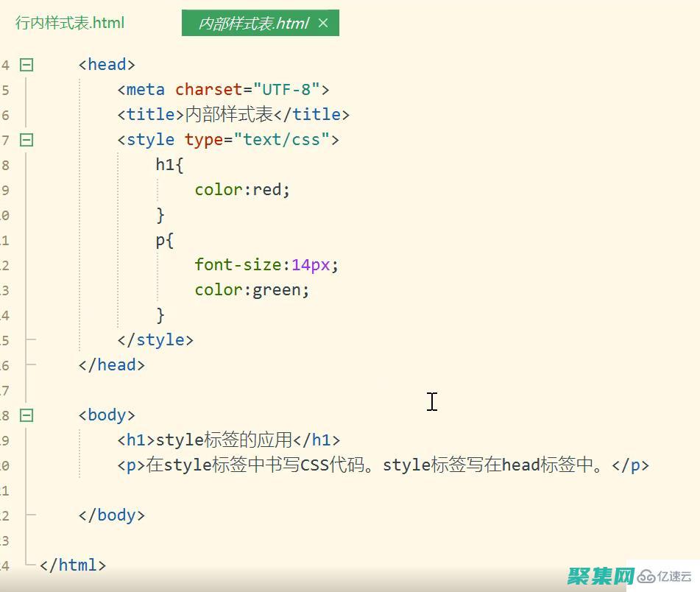Collapse the head element fold marker
The height and width of the screenshot is (592, 700).
click(x=26, y=65)
